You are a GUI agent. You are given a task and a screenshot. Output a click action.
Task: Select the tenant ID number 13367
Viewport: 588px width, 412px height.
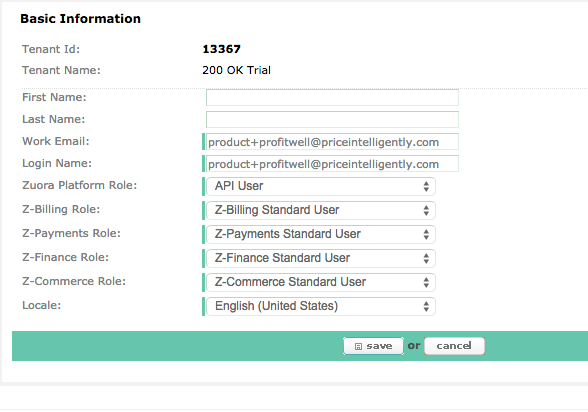(221, 49)
